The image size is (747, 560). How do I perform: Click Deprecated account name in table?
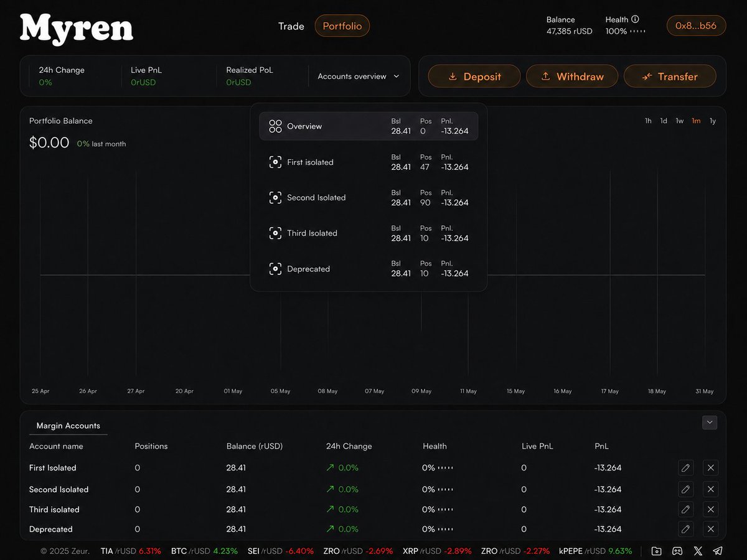tap(51, 529)
